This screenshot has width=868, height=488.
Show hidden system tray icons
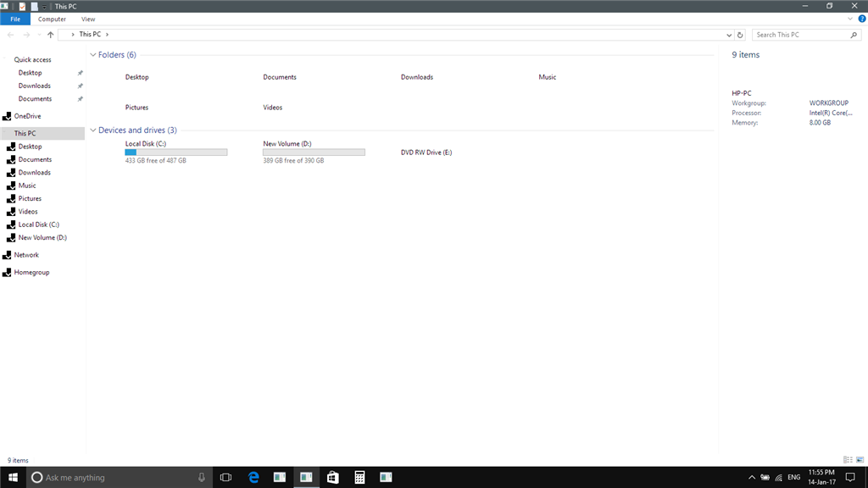click(x=752, y=478)
